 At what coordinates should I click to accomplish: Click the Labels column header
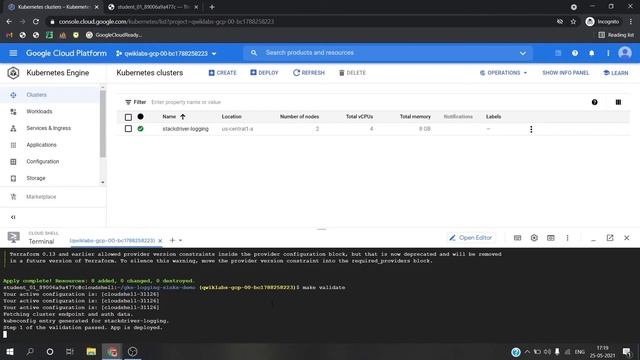point(493,117)
